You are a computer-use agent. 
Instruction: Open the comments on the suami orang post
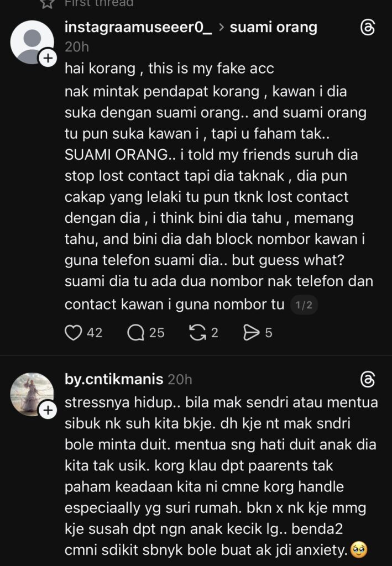tap(135, 332)
